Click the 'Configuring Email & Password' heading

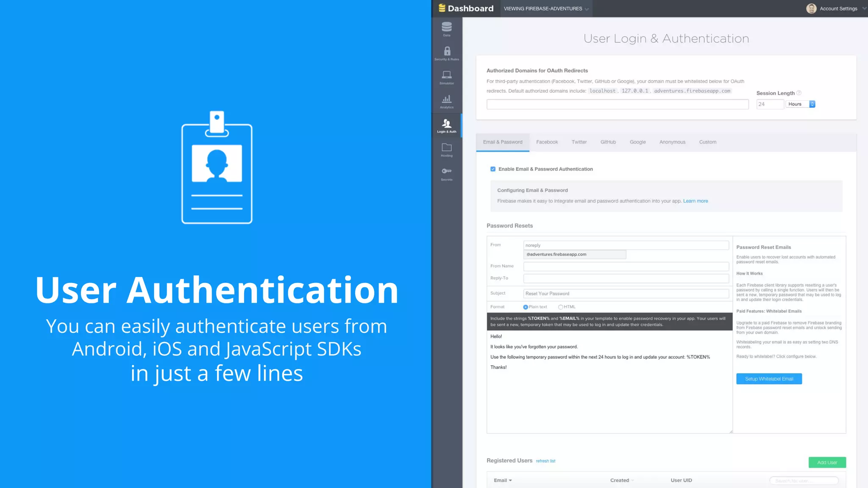tap(532, 191)
